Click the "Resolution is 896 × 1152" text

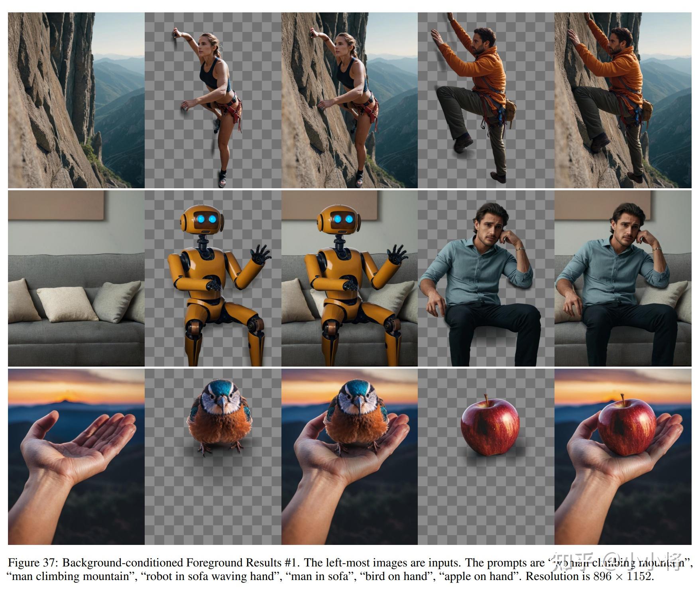pos(589,576)
